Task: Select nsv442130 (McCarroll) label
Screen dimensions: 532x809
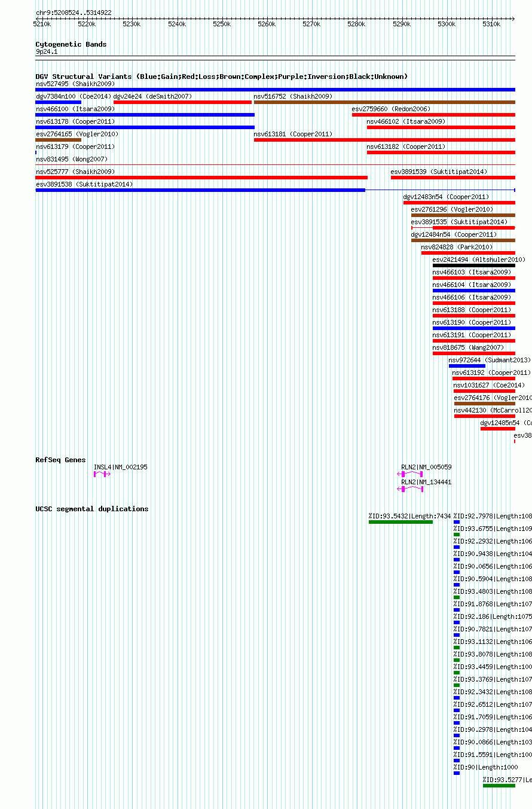Action: tap(493, 410)
